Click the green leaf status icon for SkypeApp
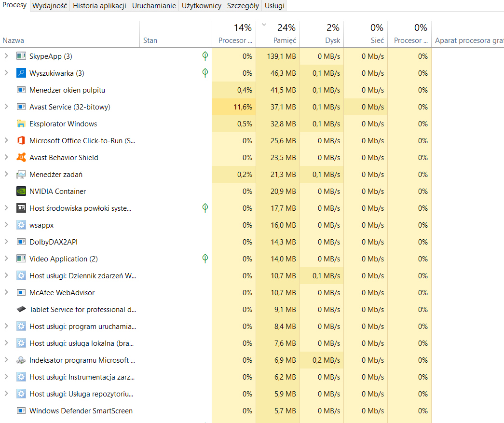 (205, 56)
